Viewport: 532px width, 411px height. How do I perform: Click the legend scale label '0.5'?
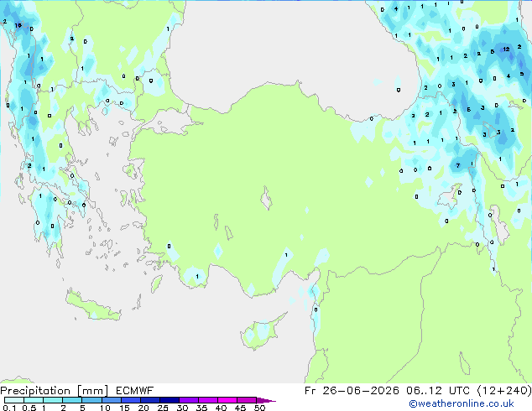click(x=29, y=408)
